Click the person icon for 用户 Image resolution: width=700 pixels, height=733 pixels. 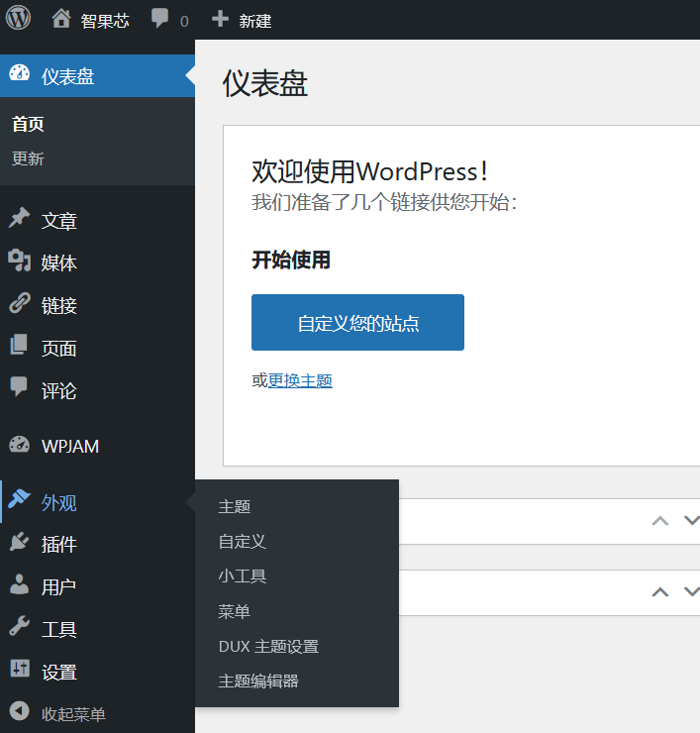pyautogui.click(x=19, y=583)
